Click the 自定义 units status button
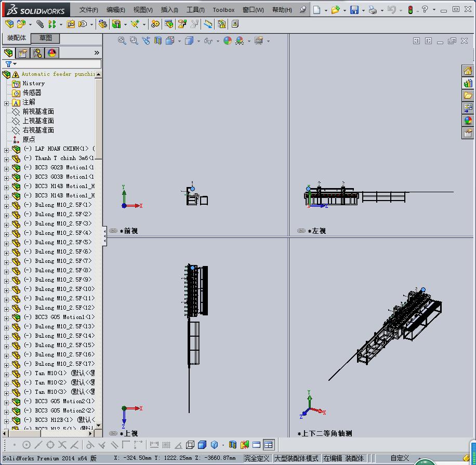This screenshot has width=476, height=465. [400, 458]
